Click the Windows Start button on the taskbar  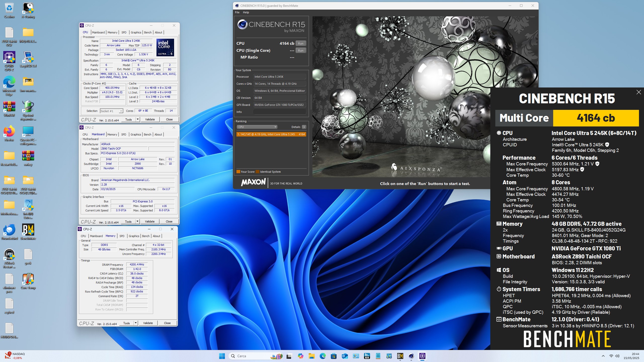222,356
